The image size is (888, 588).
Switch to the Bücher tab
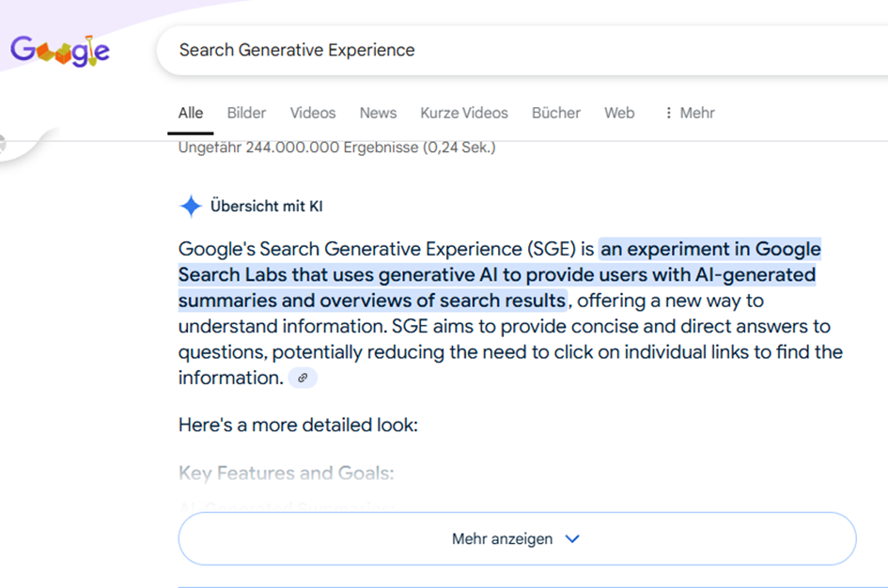tap(556, 114)
